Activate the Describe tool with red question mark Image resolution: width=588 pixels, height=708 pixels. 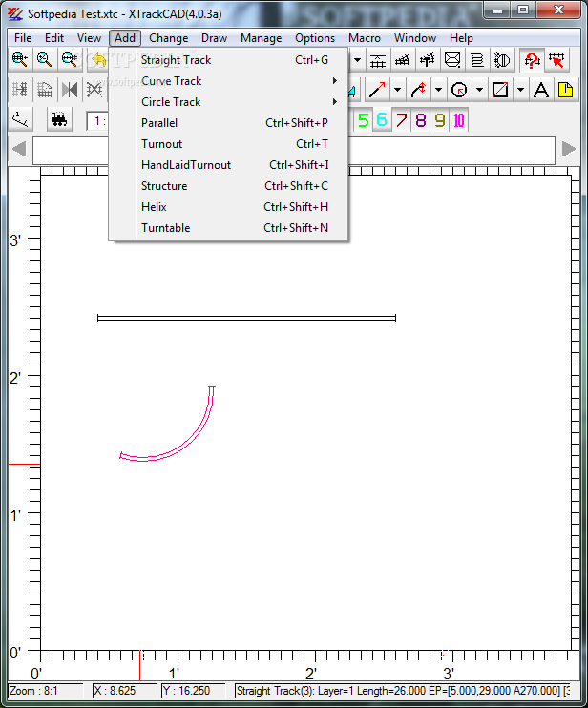click(x=532, y=59)
